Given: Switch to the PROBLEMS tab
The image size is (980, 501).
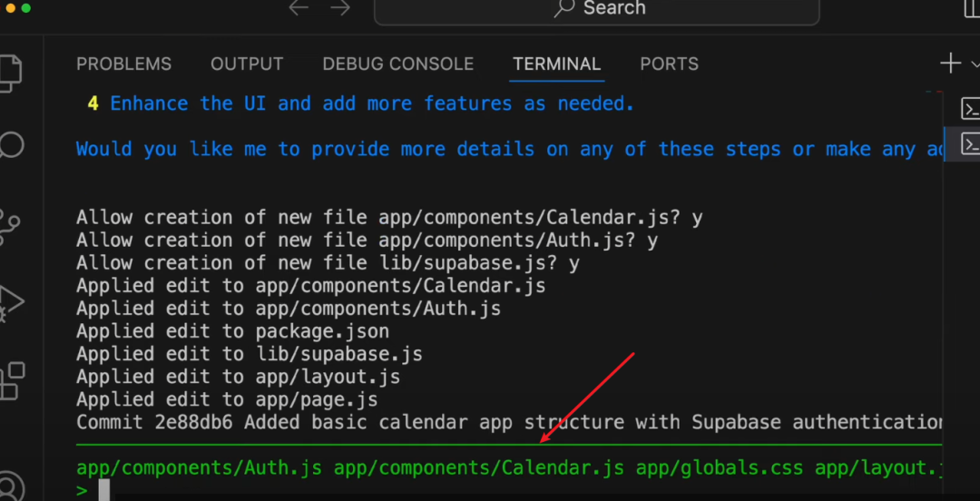Looking at the screenshot, I should tap(123, 64).
